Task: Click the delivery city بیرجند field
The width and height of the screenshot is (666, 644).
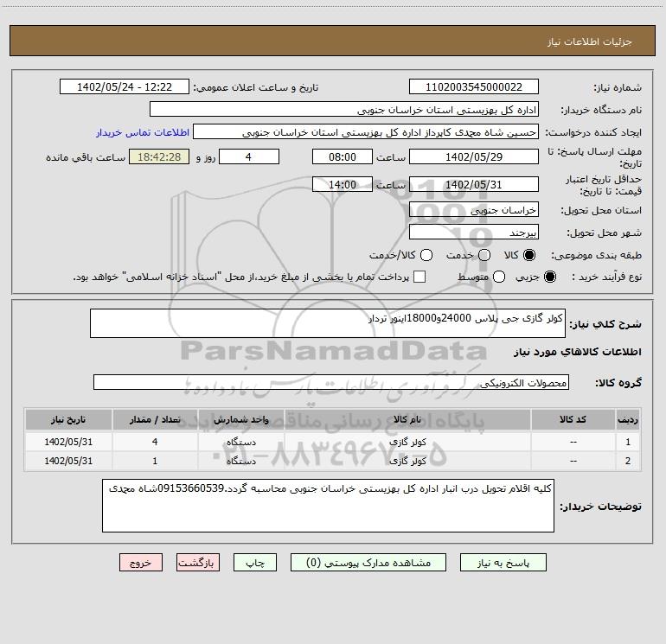Action: pos(474,233)
